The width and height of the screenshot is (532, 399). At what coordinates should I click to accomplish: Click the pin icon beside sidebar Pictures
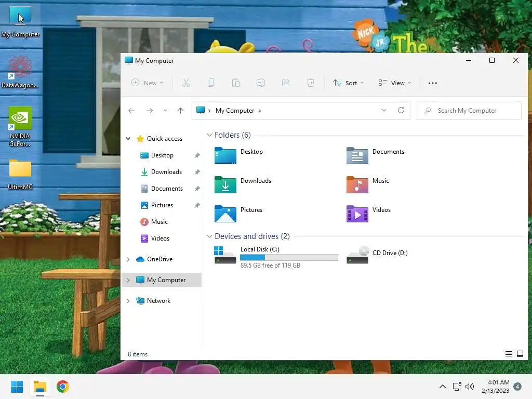tap(197, 205)
